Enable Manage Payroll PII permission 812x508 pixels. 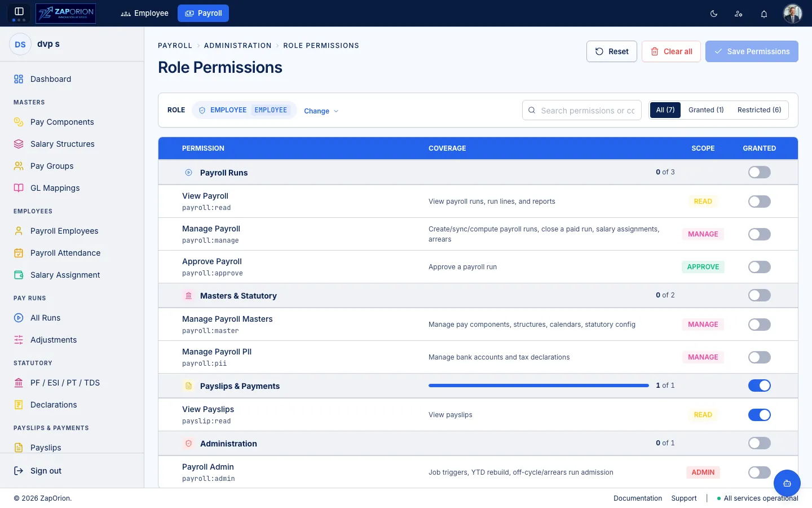[x=760, y=357]
